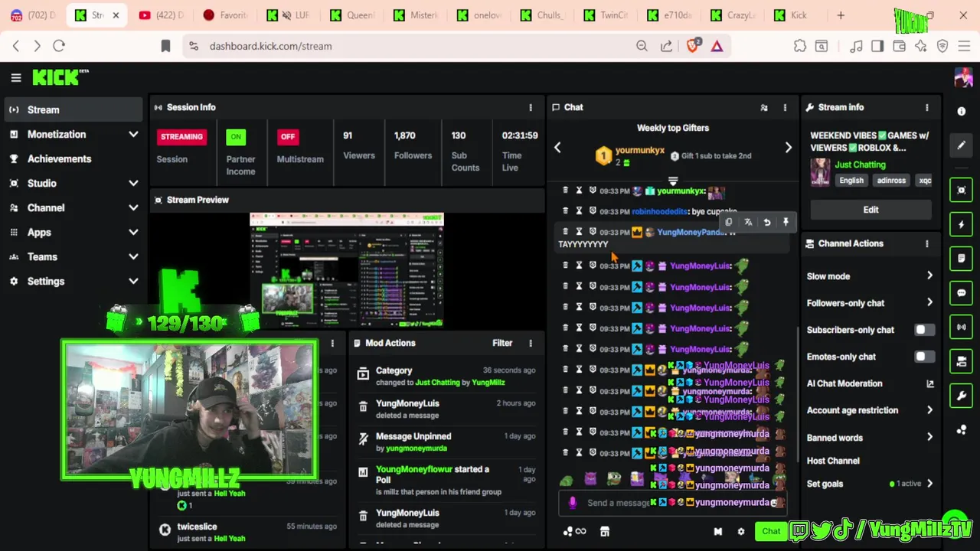
Task: Click the chat bubble icon in right rail
Action: click(x=962, y=292)
